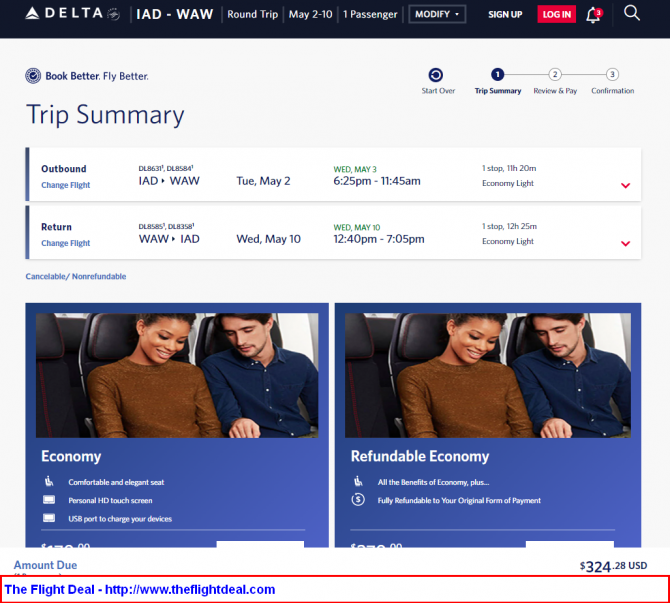Viewport: 670px width, 603px height.
Task: Click the seat icon in Refundable Economy card
Action: click(x=358, y=481)
